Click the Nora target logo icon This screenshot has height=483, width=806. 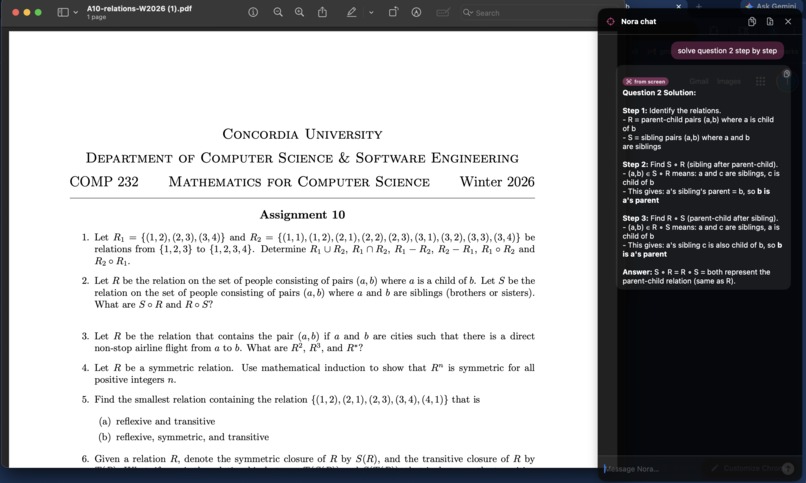coord(611,22)
